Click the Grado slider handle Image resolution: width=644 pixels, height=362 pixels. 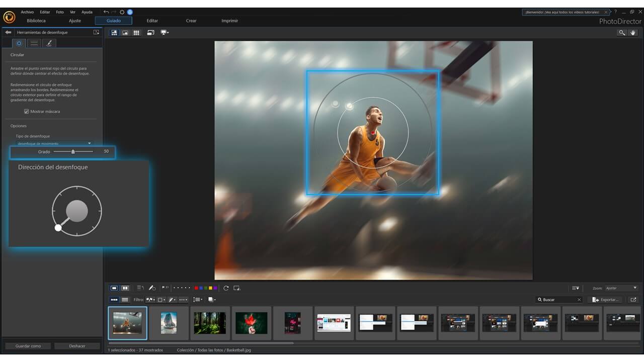pos(73,151)
